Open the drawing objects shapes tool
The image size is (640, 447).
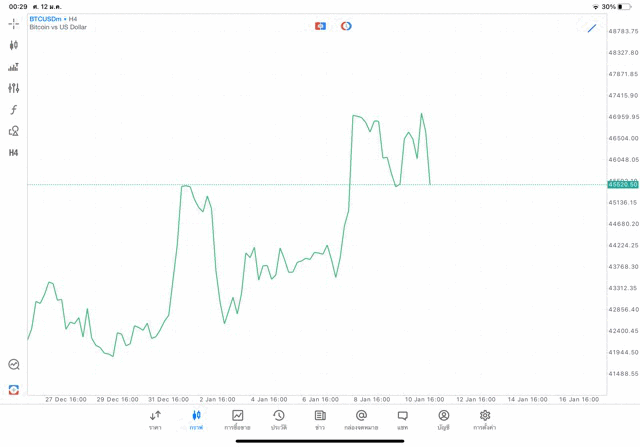[x=14, y=131]
